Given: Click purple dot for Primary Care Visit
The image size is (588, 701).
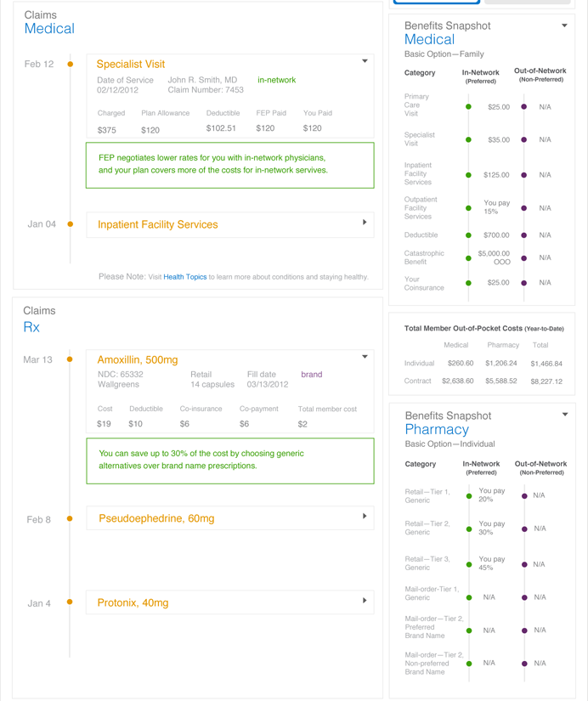Looking at the screenshot, I should (x=524, y=107).
